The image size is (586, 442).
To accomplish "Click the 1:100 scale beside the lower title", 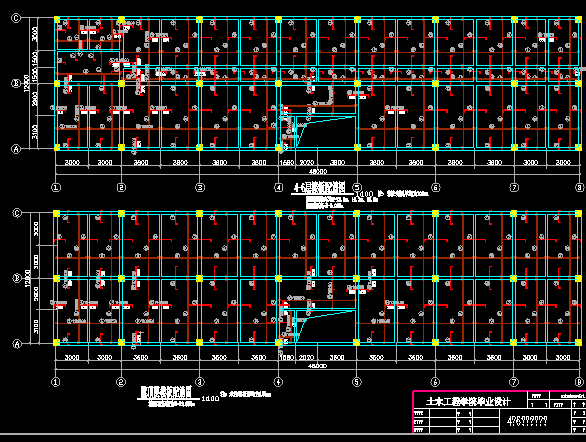I will coord(210,399).
